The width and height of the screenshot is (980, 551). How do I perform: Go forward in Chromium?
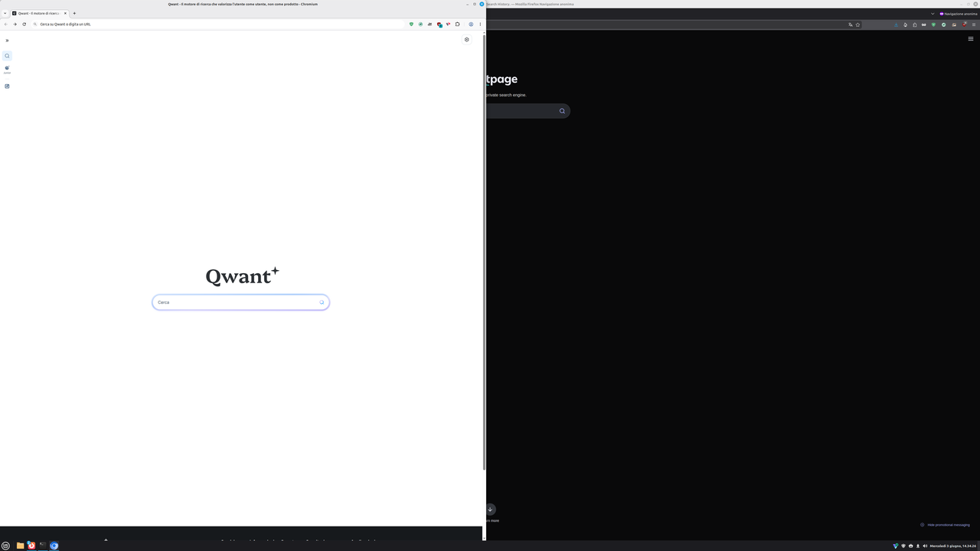pos(15,24)
